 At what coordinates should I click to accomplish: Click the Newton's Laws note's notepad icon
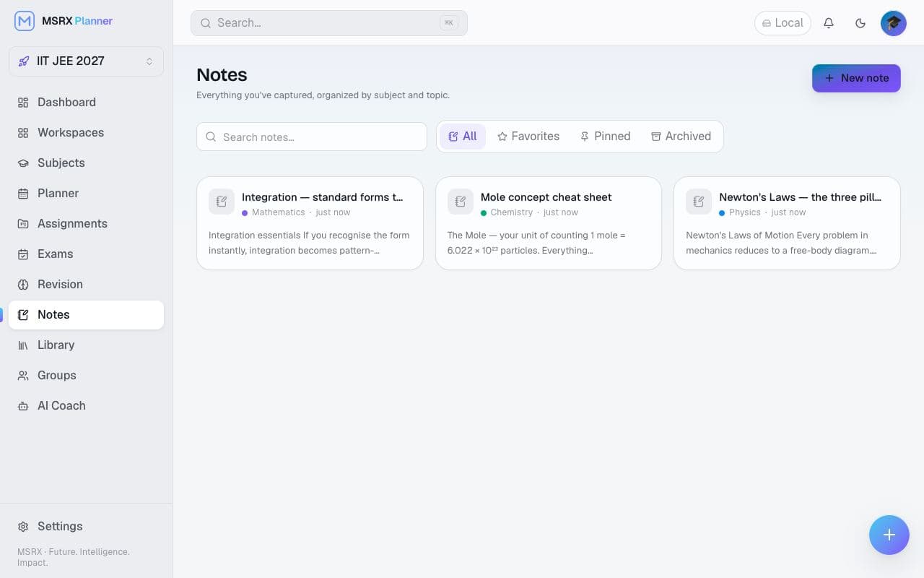pos(699,202)
